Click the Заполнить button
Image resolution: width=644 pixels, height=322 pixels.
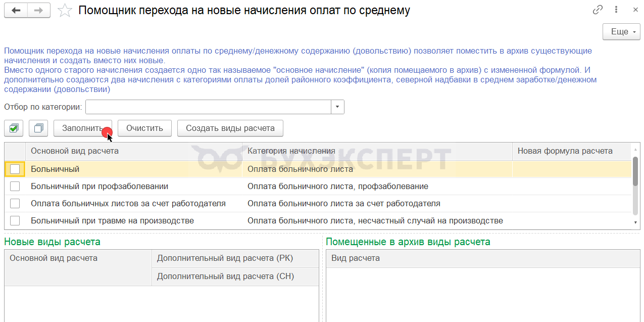pos(83,128)
